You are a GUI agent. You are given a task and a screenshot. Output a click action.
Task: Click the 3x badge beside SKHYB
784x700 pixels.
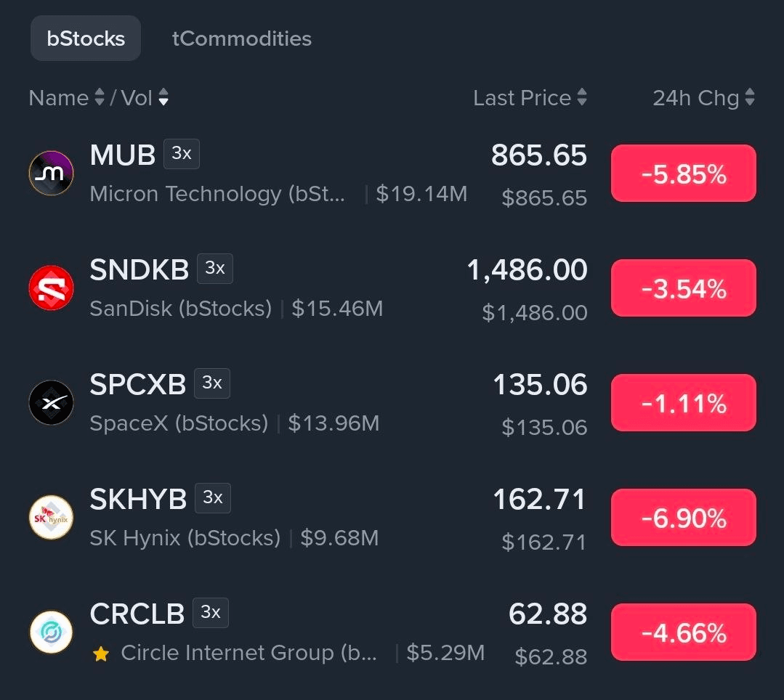[212, 497]
